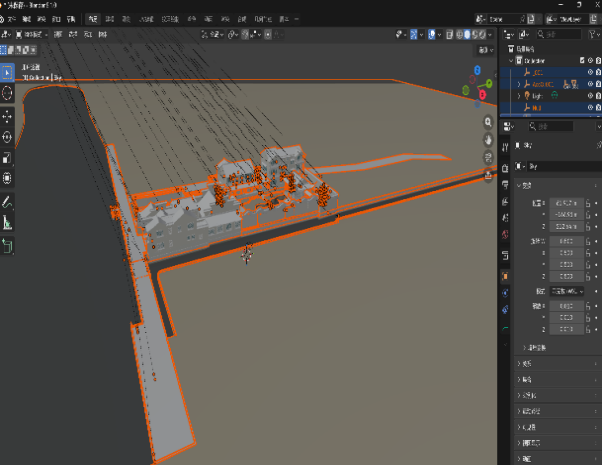
Task: Toggle the lock on Location X
Action: 586,203
